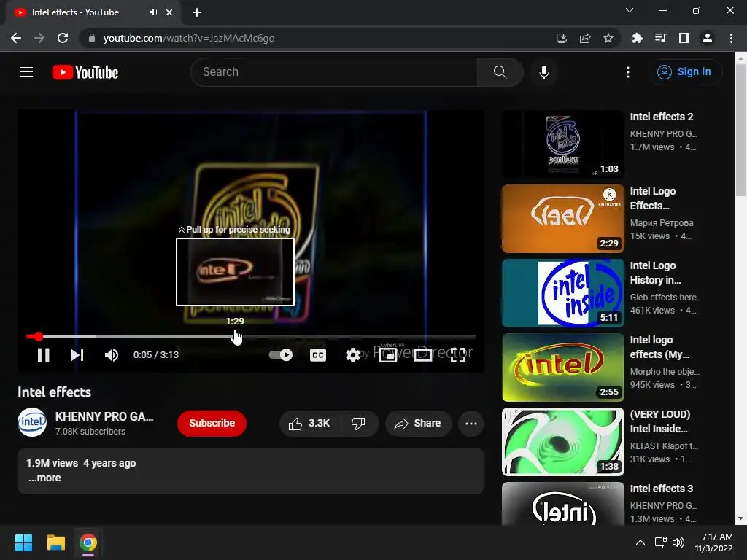Open clock showing 7:17 AM
The width and height of the screenshot is (747, 560).
(713, 542)
